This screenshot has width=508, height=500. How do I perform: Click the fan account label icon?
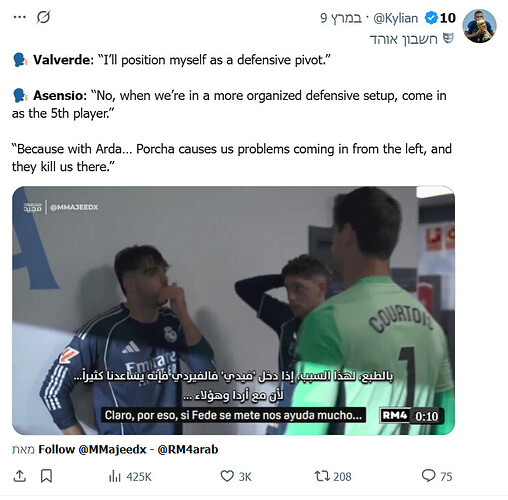[x=448, y=39]
